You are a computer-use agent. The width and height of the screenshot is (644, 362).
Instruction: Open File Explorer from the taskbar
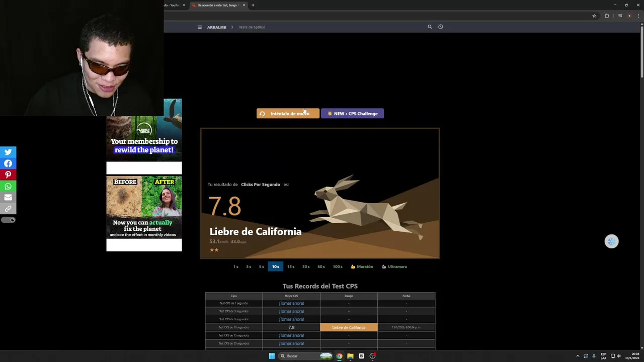[350, 356]
